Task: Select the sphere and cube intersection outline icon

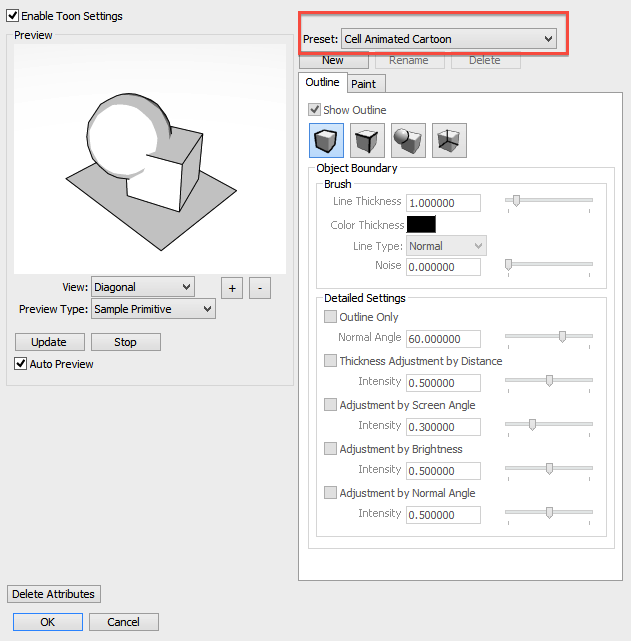Action: [408, 140]
